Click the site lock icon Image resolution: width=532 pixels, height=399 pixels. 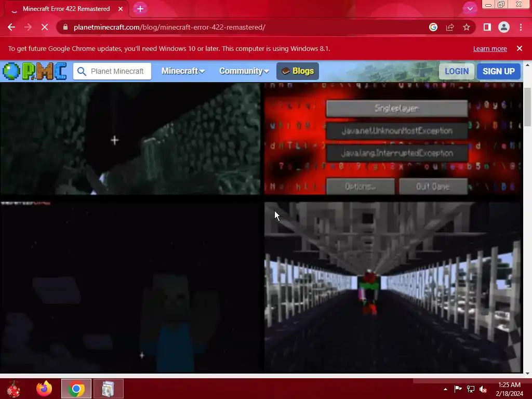point(65,27)
